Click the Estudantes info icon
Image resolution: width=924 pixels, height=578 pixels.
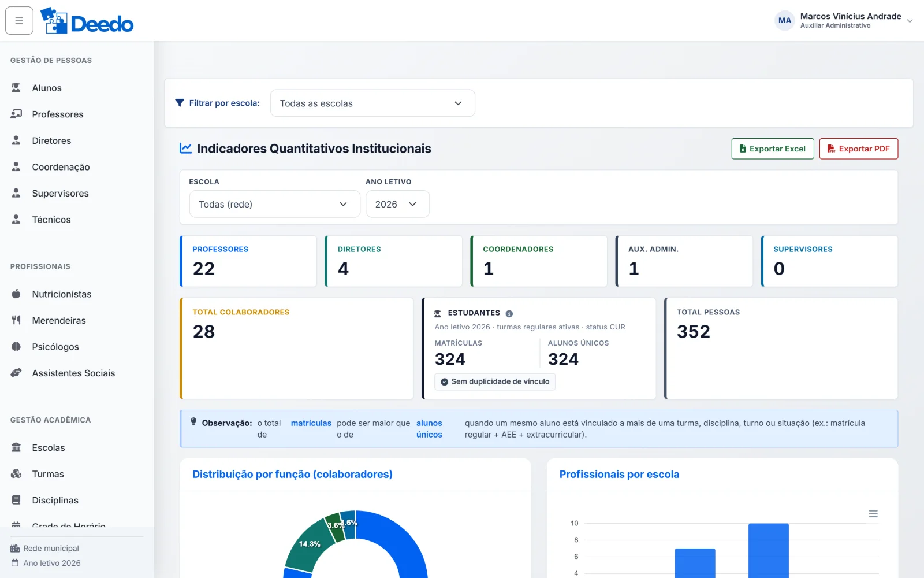tap(509, 313)
